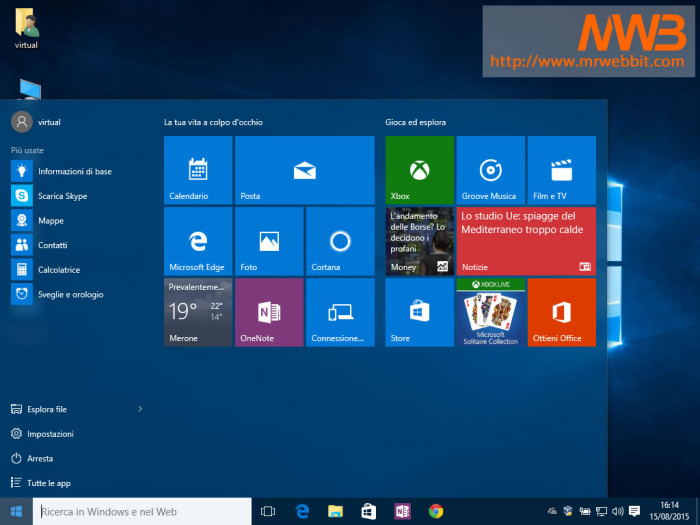700x525 pixels.
Task: Open Groove Musica tile
Action: pos(490,170)
